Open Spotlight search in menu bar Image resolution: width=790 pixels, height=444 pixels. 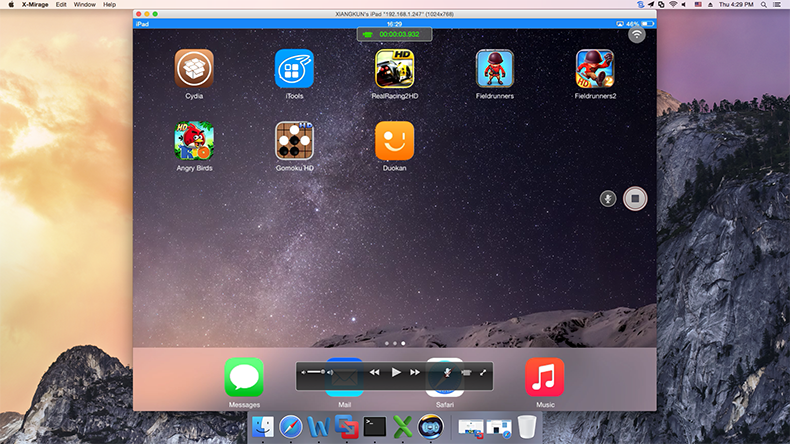point(764,5)
